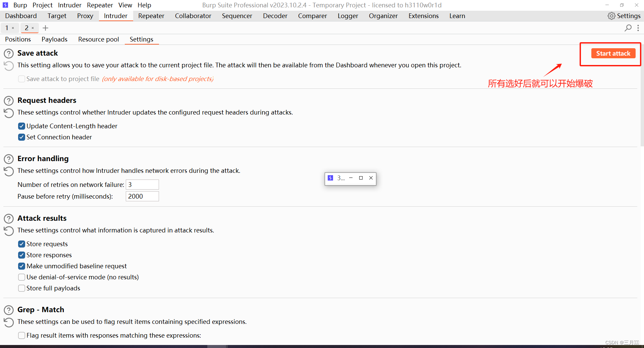644x348 pixels.
Task: Close Intruder tab 2
Action: 33,28
